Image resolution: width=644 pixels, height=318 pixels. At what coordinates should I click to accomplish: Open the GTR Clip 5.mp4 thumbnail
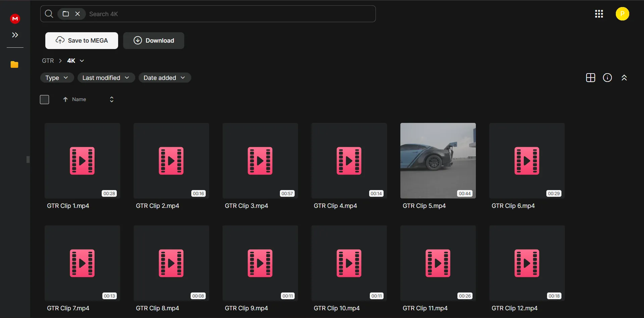click(438, 160)
